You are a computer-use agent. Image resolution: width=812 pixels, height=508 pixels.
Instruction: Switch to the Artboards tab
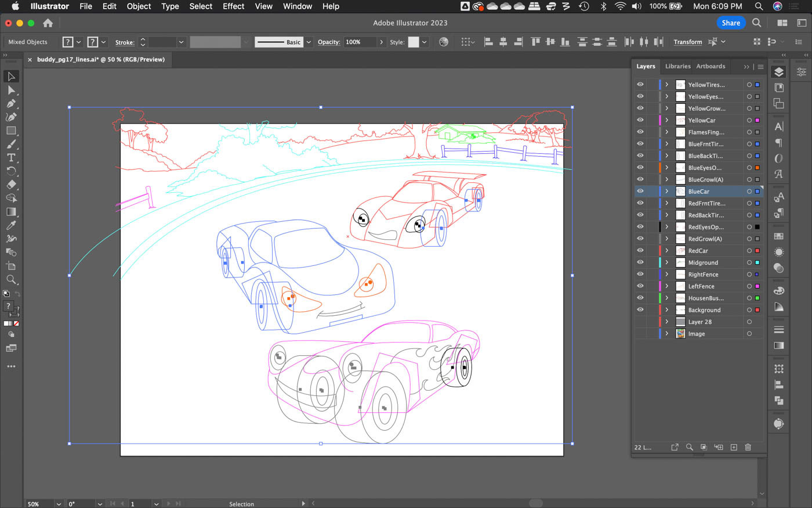(710, 66)
